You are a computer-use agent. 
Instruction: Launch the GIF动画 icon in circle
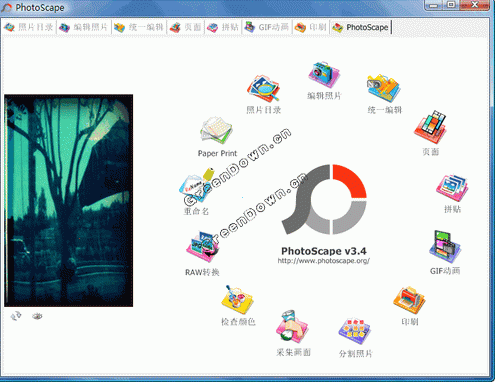(445, 247)
